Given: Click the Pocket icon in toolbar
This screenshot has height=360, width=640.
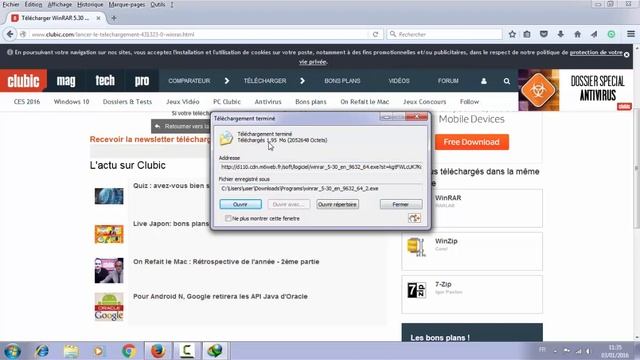Looking at the screenshot, I should click(x=544, y=34).
